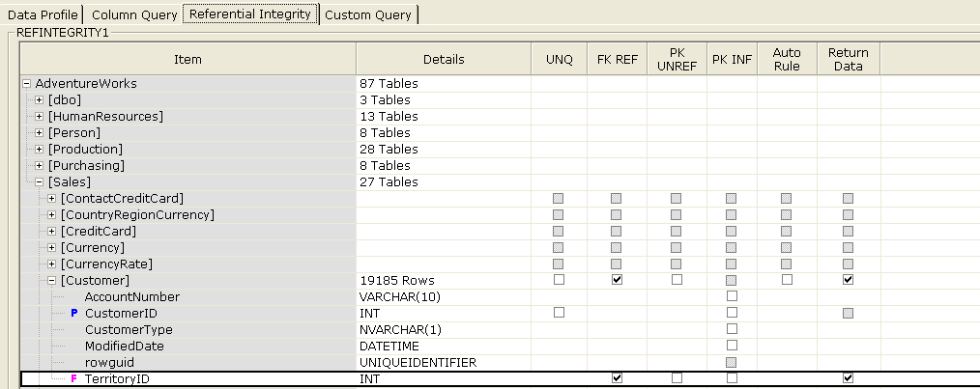
Task: Expand the [CountryRegionCurrency] table node
Action: [52, 215]
